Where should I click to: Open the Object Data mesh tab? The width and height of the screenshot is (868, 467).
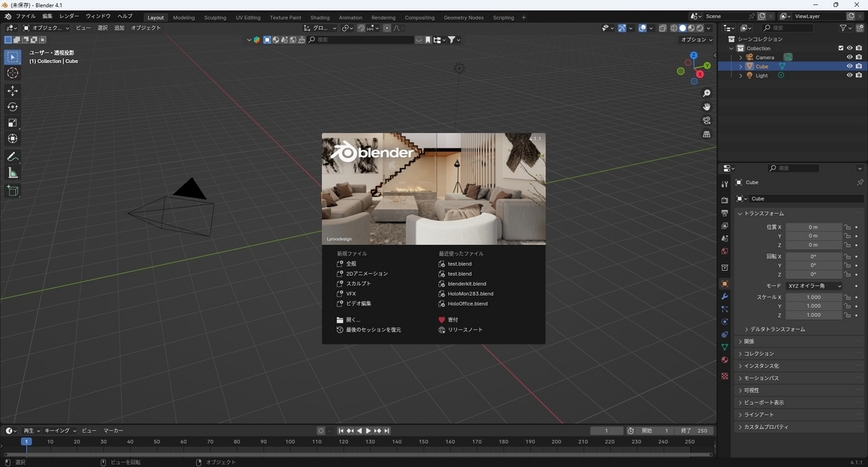tap(724, 347)
